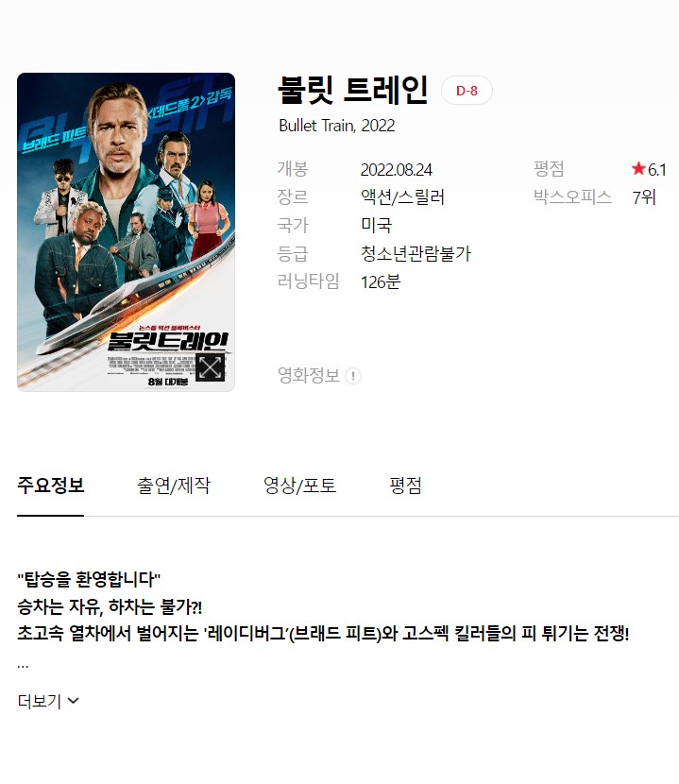679x784 pixels.
Task: Click the 영화정보 label
Action: point(309,375)
